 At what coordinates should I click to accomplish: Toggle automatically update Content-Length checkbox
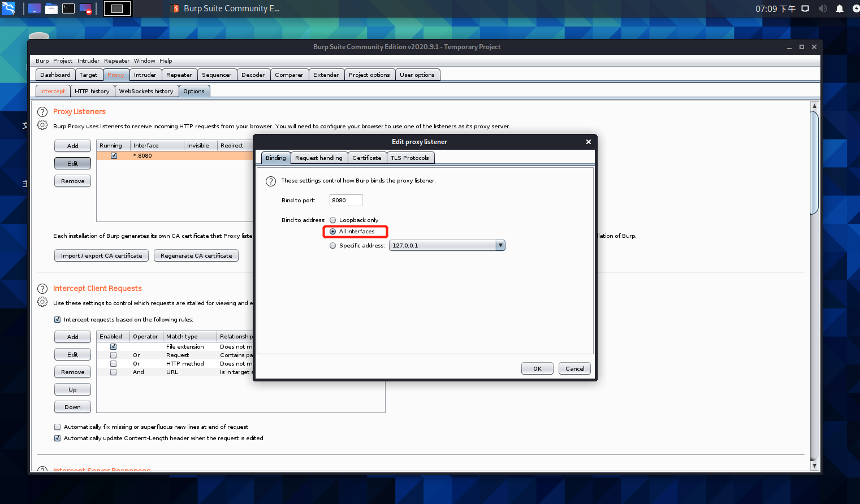coord(57,438)
